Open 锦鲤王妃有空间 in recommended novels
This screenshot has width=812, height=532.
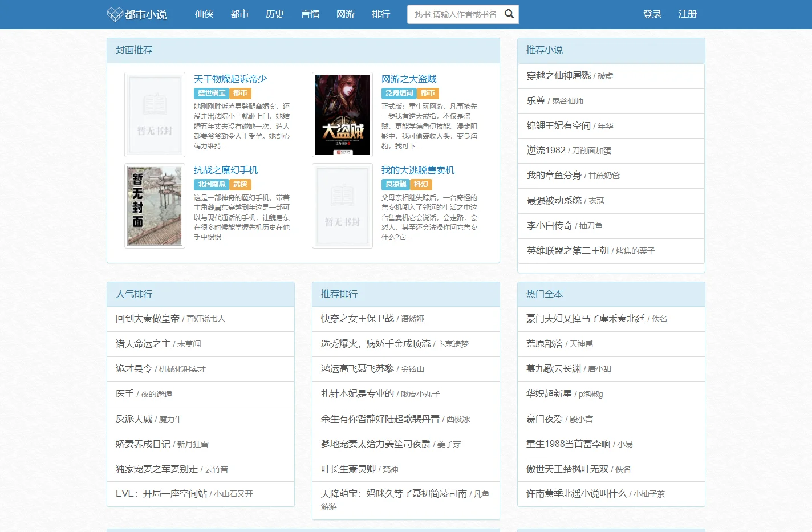pyautogui.click(x=559, y=126)
